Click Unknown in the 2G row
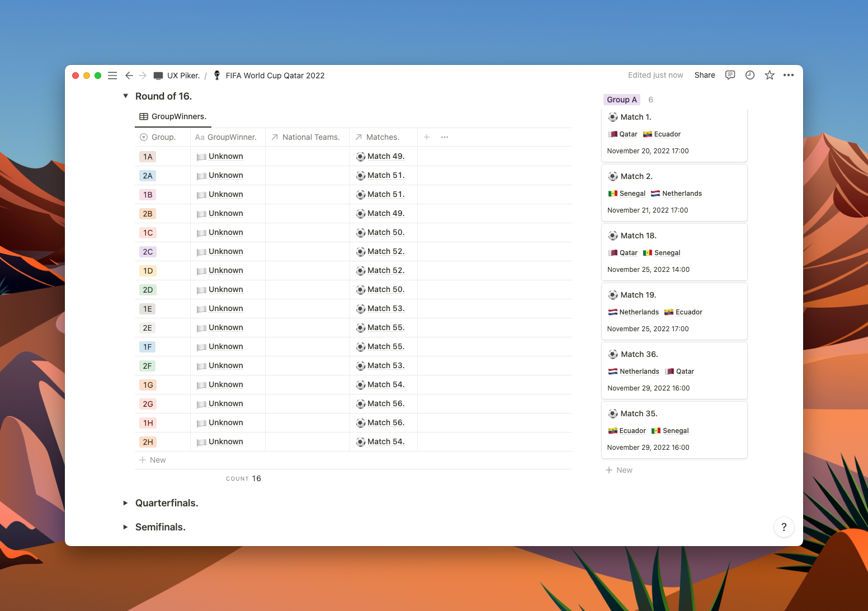 (226, 403)
